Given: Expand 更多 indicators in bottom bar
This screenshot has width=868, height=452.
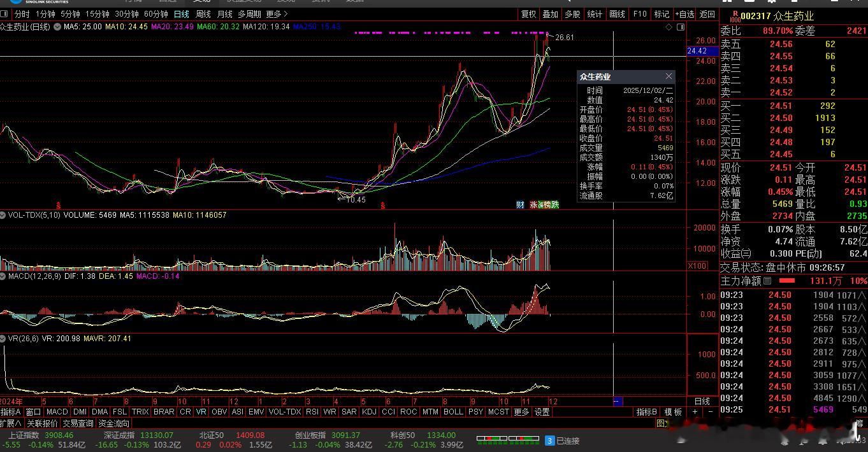Looking at the screenshot, I should pos(521,412).
